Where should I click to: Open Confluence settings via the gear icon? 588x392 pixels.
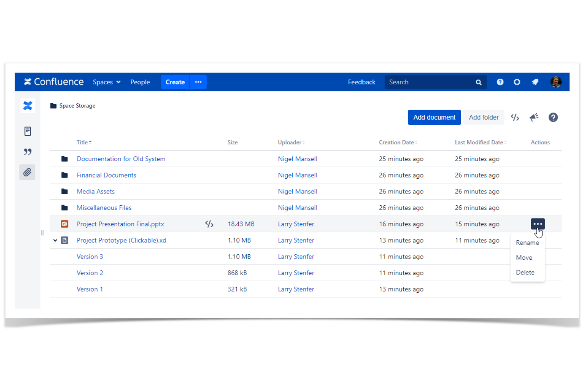(517, 82)
